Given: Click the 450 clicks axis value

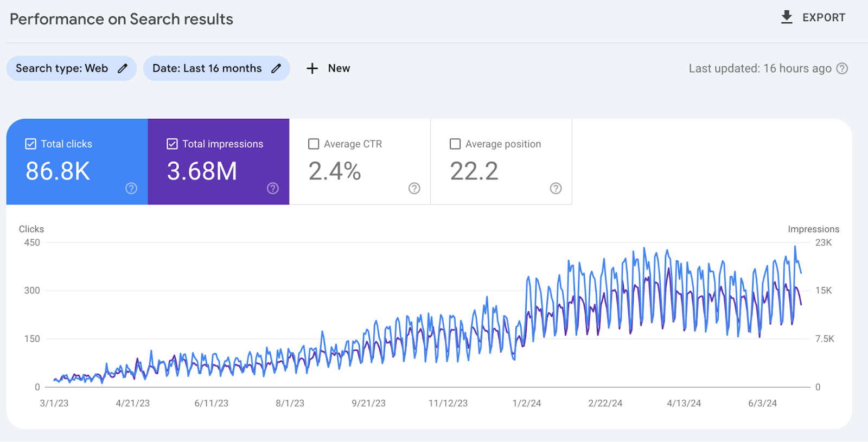Looking at the screenshot, I should pyautogui.click(x=32, y=242).
